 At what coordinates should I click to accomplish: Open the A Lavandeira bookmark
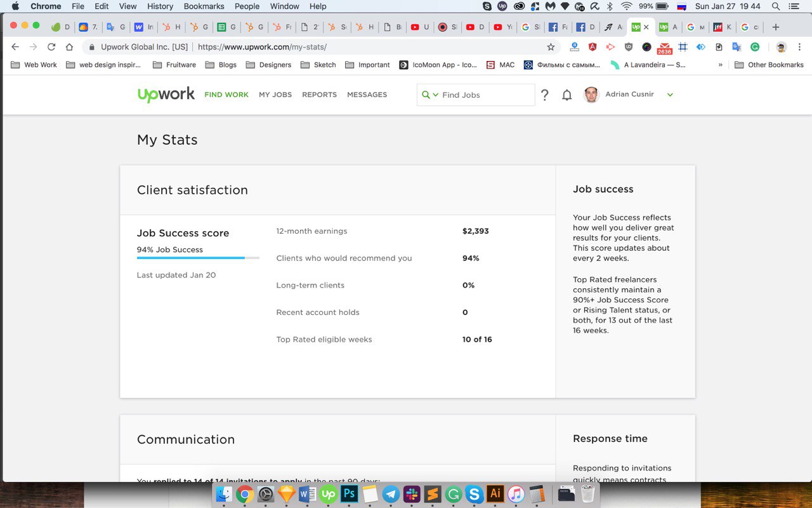[648, 65]
